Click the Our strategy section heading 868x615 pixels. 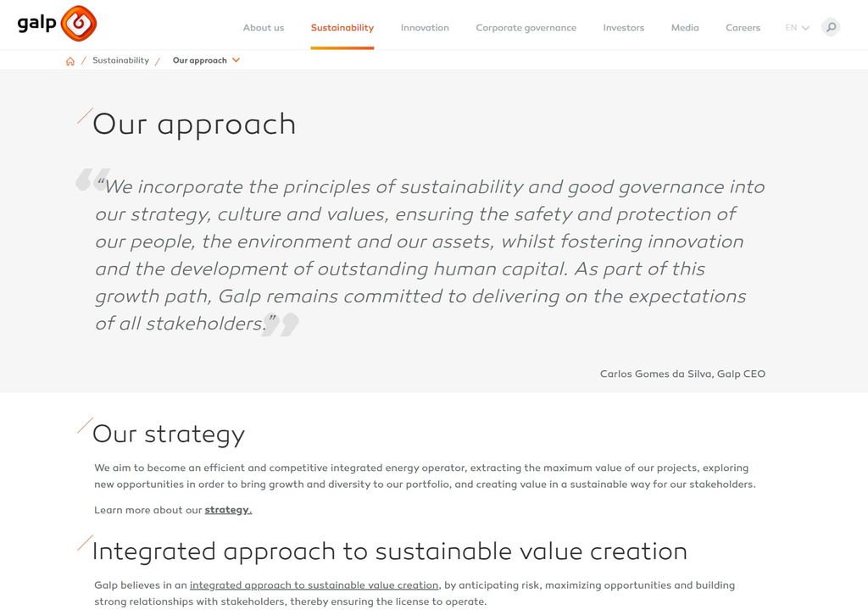point(169,434)
